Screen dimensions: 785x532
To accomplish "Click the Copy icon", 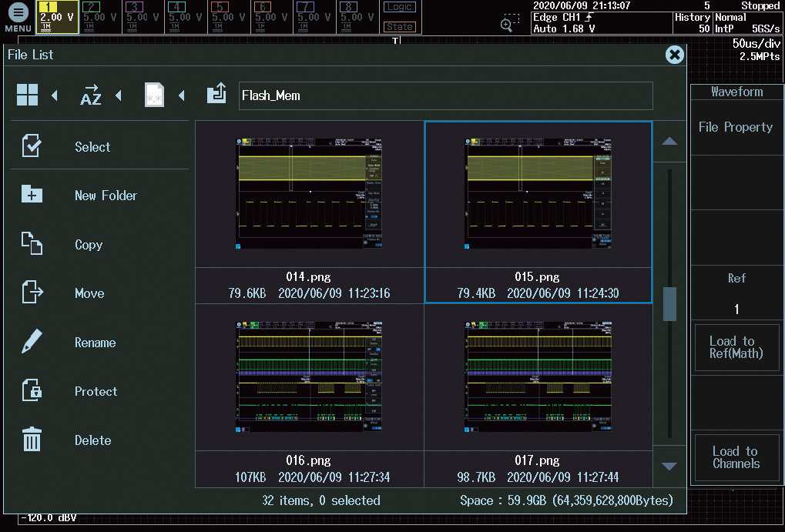I will tap(32, 244).
